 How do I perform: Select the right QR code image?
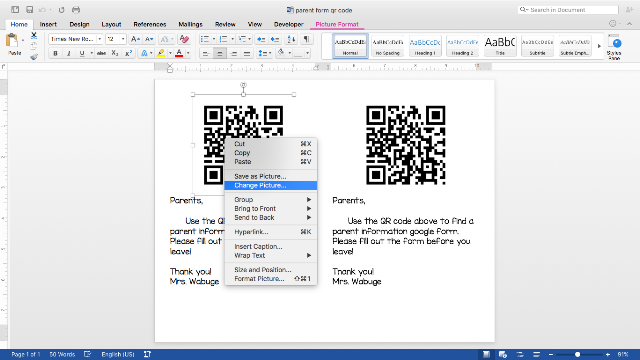coord(405,145)
